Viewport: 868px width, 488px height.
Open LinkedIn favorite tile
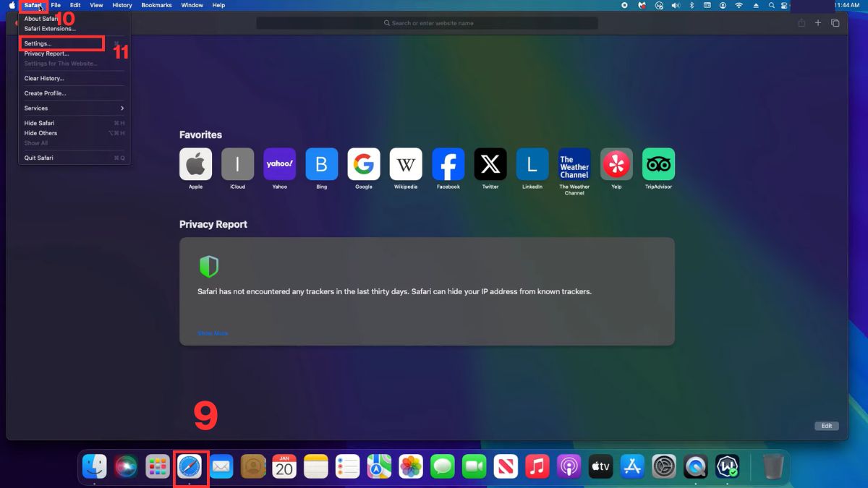tap(532, 164)
